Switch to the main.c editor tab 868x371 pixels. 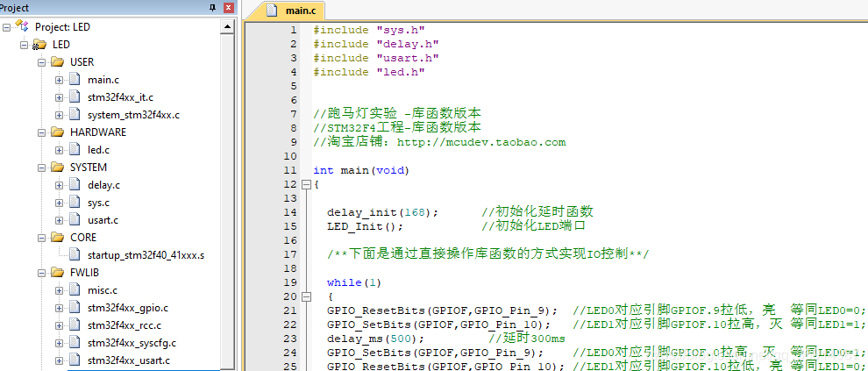click(x=285, y=11)
